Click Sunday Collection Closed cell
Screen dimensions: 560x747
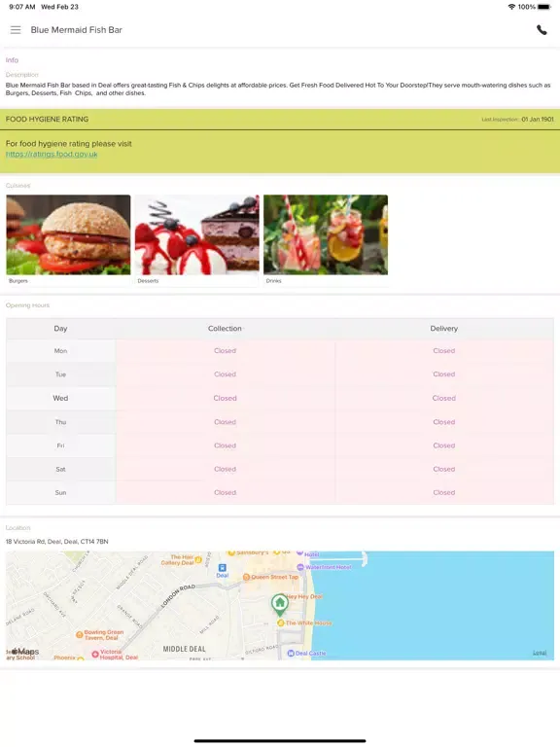225,492
